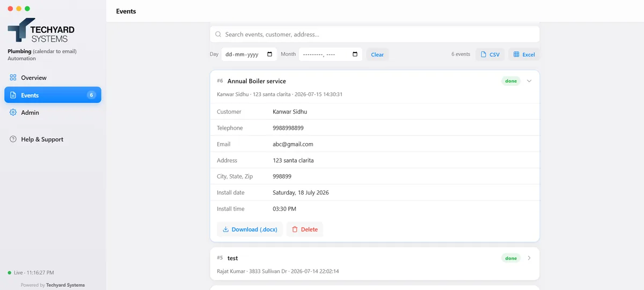This screenshot has width=644, height=290.
Task: Download the event as .docx
Action: coord(250,229)
